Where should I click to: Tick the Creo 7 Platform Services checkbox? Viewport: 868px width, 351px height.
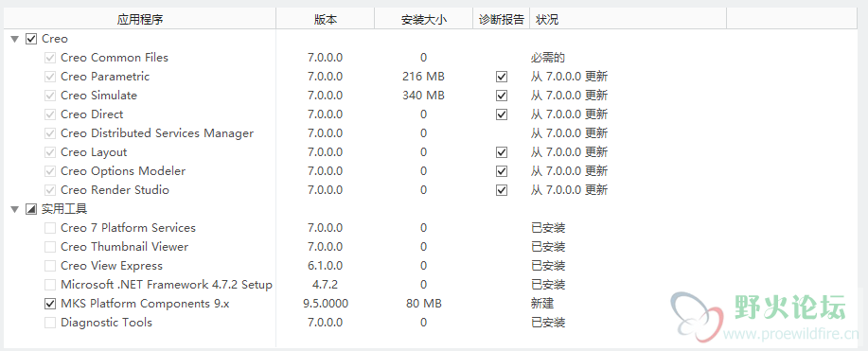tap(50, 228)
